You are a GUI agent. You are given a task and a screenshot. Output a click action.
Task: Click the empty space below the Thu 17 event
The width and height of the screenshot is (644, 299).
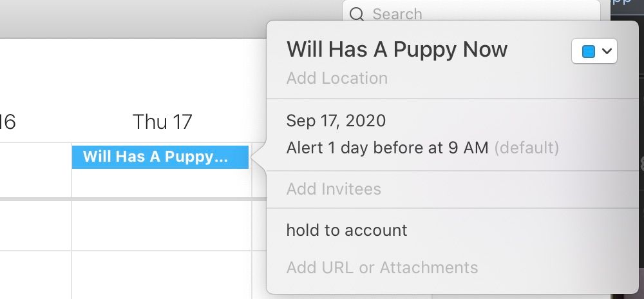(x=161, y=183)
